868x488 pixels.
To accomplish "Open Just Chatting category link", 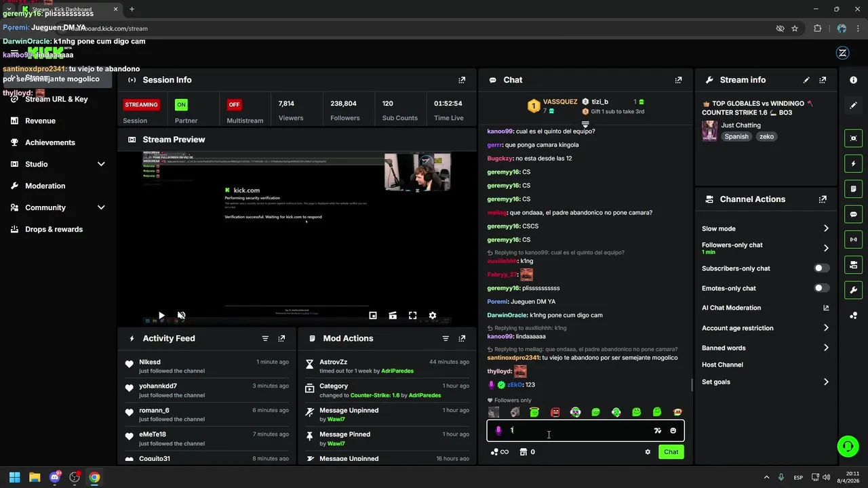I will [741, 125].
